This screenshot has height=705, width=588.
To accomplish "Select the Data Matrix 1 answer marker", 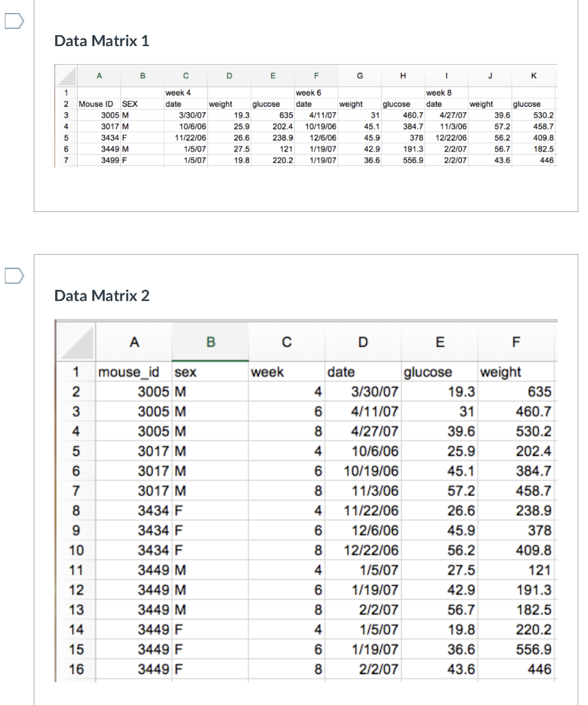I will tap(14, 21).
